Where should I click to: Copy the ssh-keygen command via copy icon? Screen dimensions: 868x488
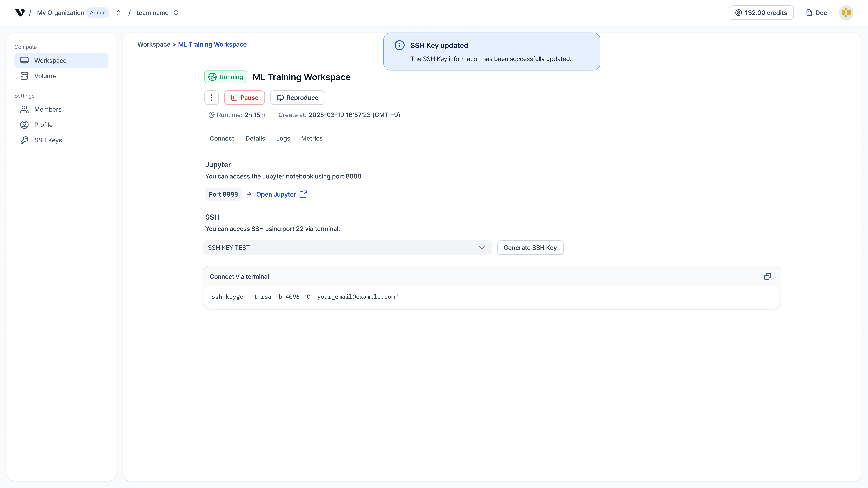tap(768, 277)
